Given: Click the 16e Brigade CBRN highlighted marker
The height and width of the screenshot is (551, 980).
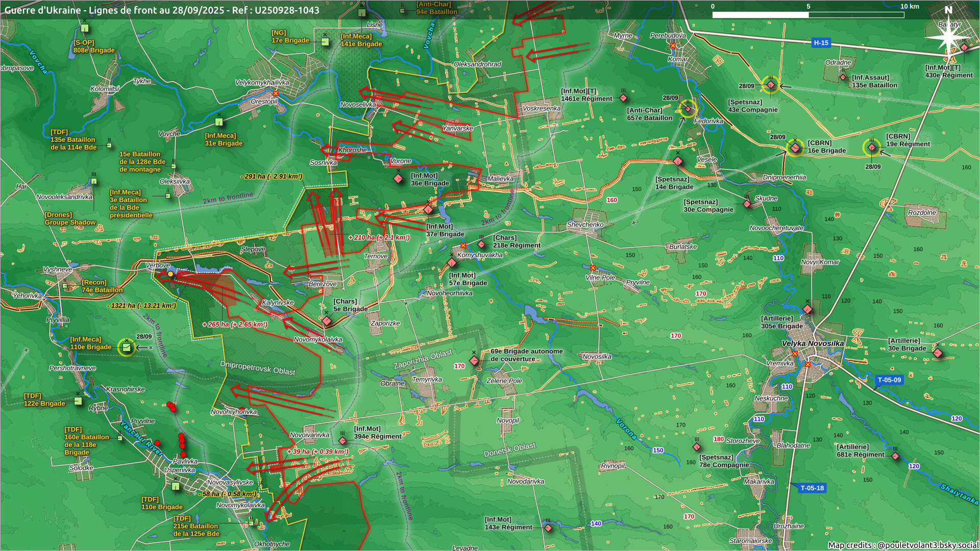Looking at the screenshot, I should click(x=795, y=148).
